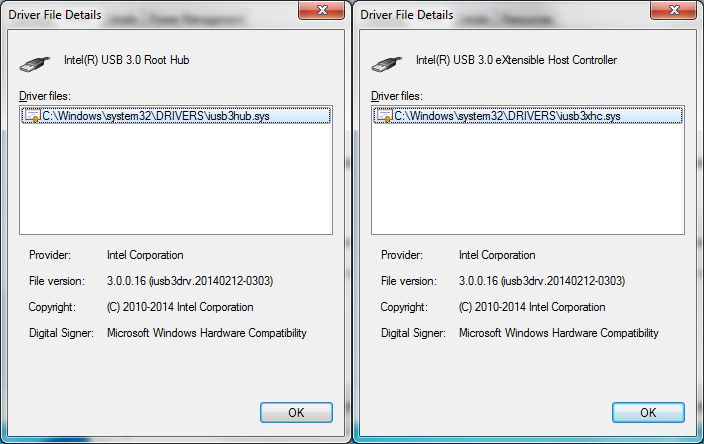Select the iusb3xhc.sys driver file entry
This screenshot has width=704, height=444.
[528, 116]
